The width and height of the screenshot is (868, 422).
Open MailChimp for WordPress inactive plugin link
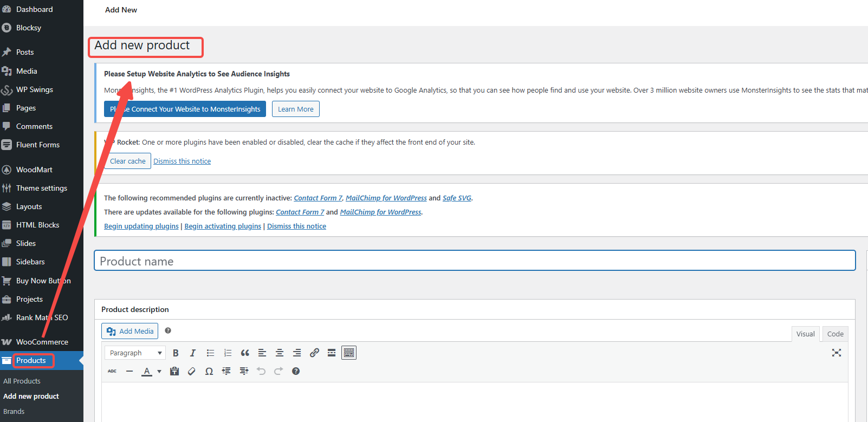386,198
